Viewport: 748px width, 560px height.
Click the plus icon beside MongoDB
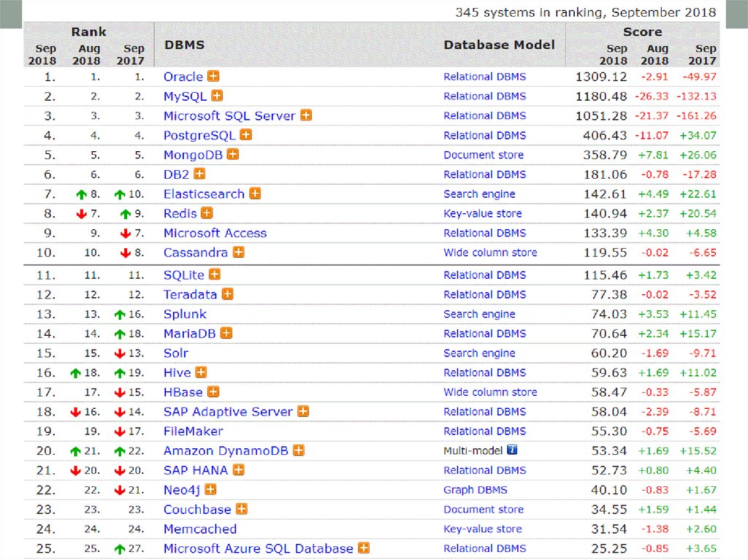click(x=233, y=154)
